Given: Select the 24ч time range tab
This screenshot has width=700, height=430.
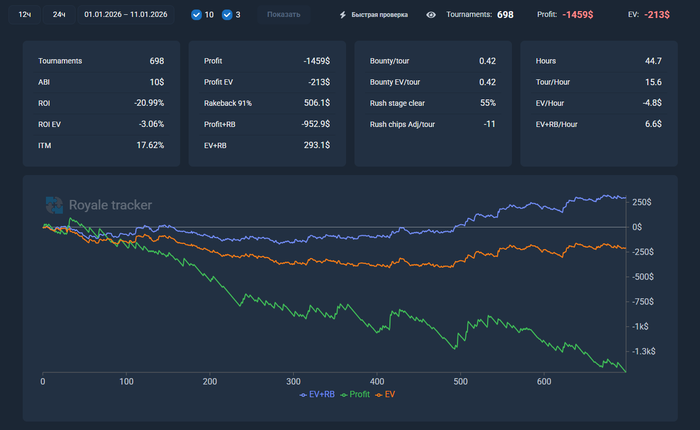Looking at the screenshot, I should point(60,15).
